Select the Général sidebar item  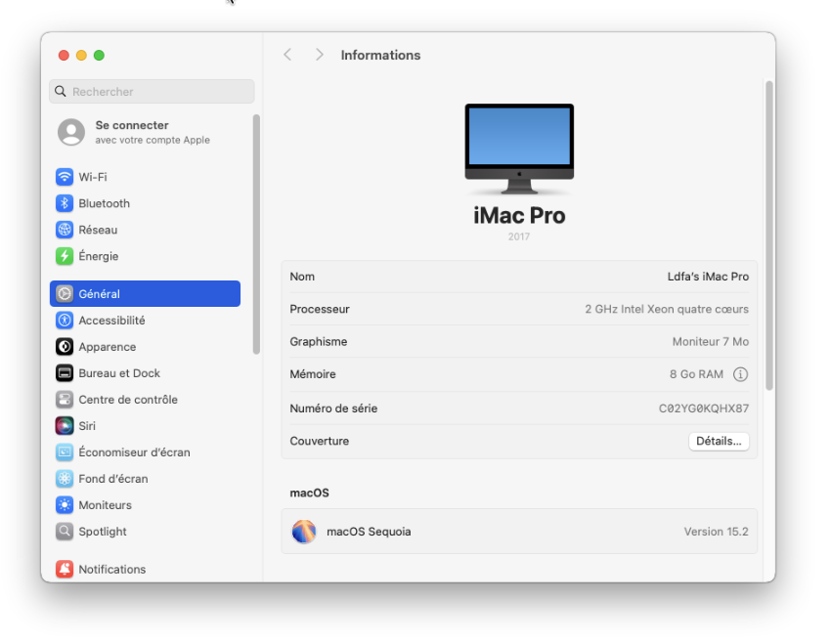click(145, 294)
